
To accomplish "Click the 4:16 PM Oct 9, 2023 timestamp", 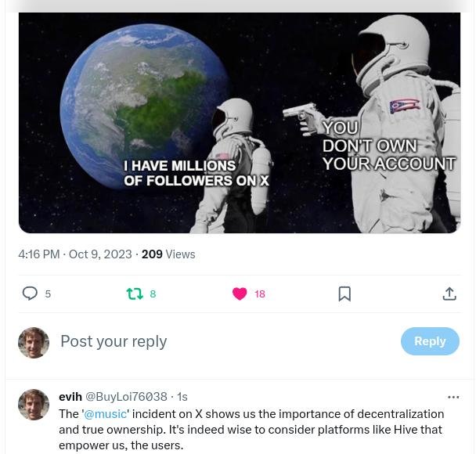I will [x=75, y=254].
